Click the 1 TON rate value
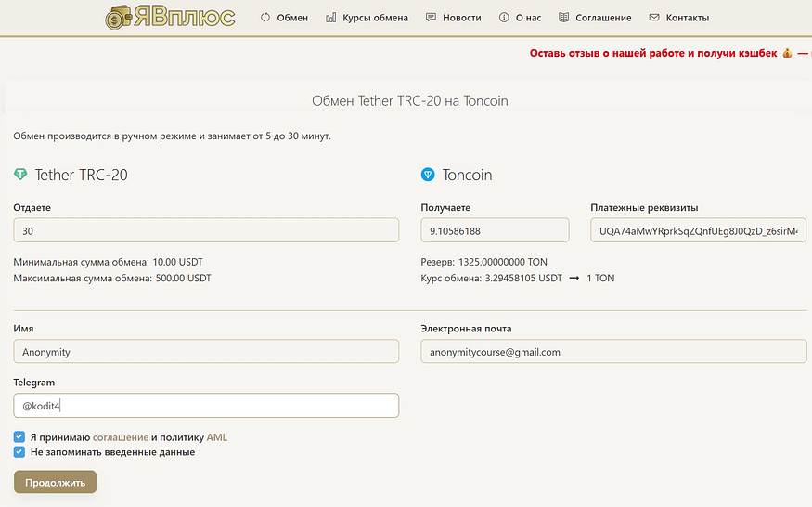The height and width of the screenshot is (507, 812). (x=600, y=278)
